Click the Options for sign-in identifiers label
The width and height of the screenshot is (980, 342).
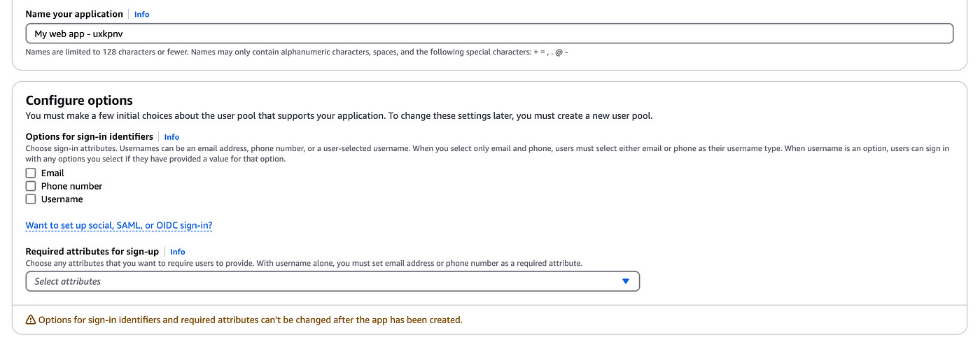coord(90,137)
